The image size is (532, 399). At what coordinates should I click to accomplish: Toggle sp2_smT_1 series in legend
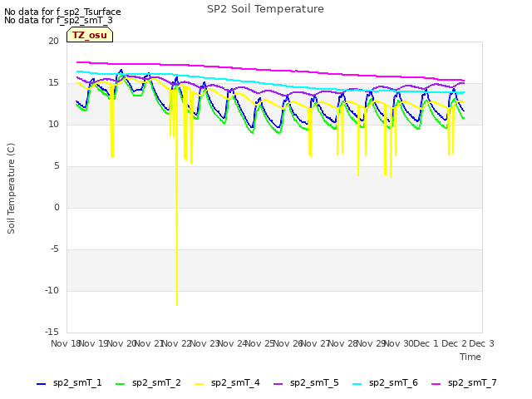tap(69, 383)
